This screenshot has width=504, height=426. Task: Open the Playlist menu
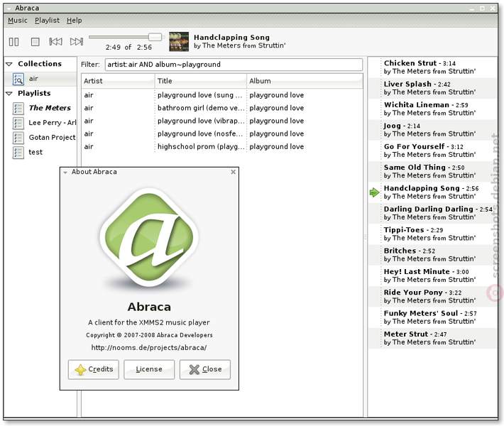click(x=47, y=21)
